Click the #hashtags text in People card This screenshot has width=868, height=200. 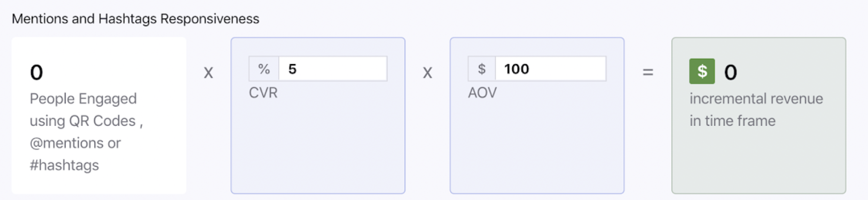point(64,165)
